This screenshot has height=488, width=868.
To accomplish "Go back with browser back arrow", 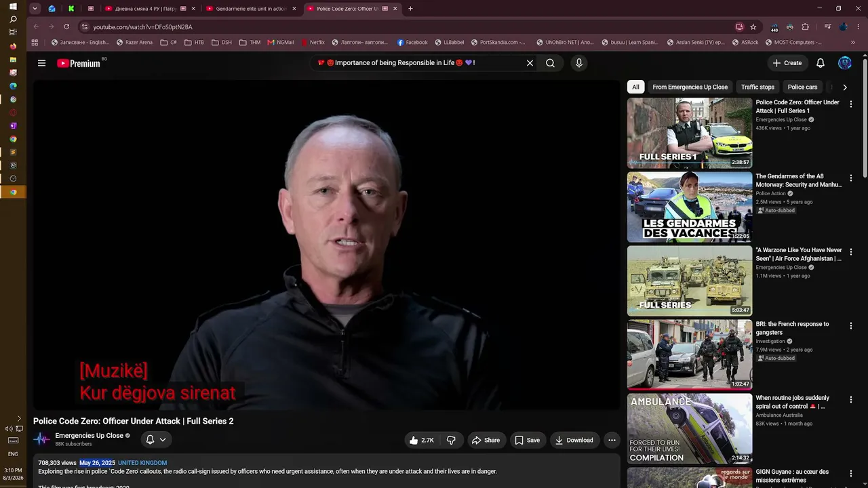I will 36,27.
